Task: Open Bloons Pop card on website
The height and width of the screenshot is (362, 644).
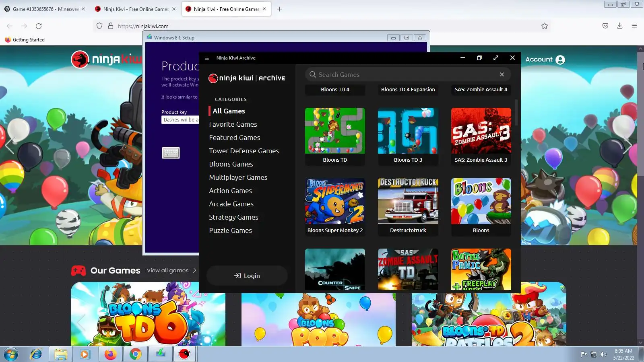Action: pos(318,319)
